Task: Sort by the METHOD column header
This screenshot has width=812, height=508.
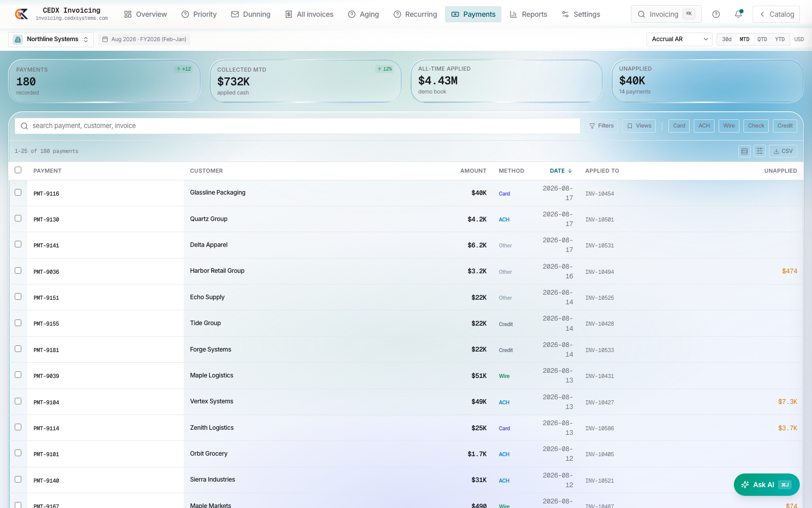Action: point(511,171)
